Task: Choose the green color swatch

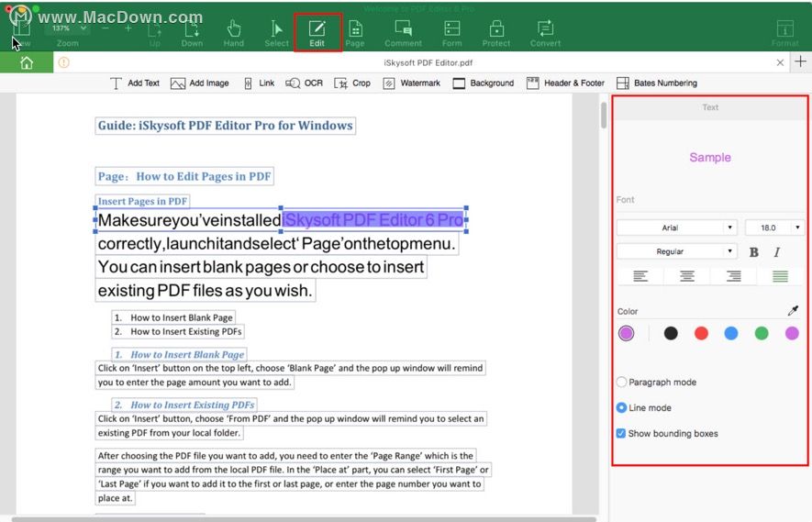Action: tap(762, 333)
